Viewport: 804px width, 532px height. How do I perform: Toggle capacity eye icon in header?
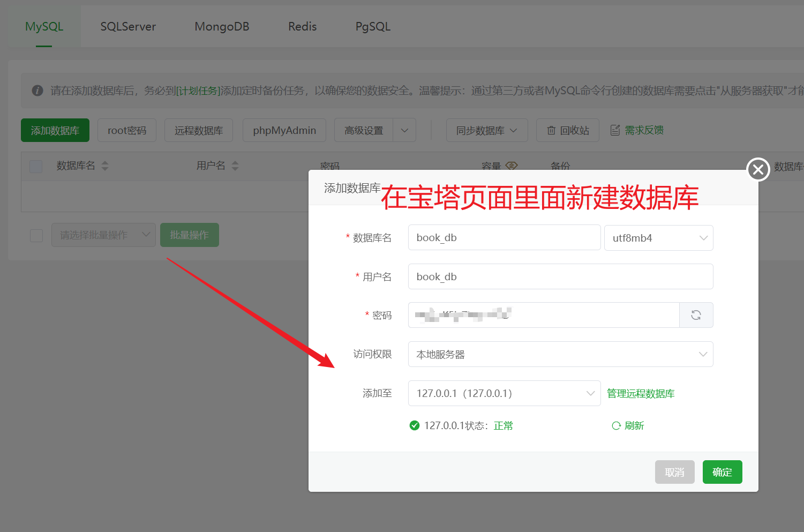click(x=512, y=166)
